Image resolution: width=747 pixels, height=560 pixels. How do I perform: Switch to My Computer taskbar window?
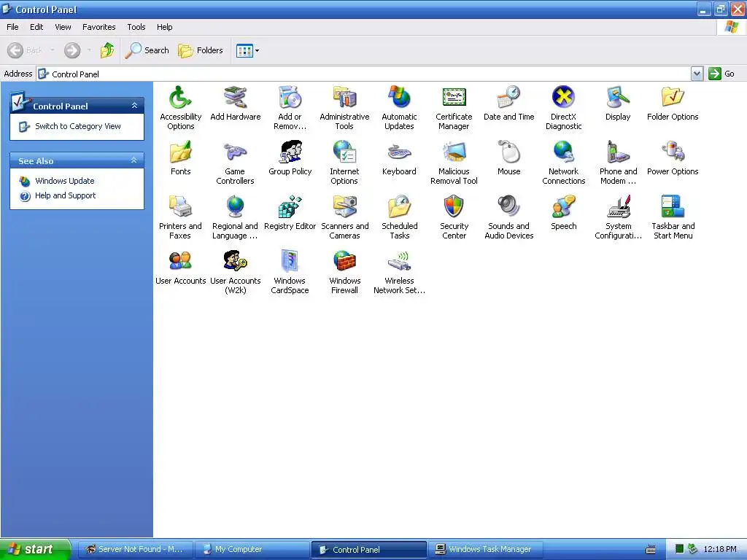[252, 549]
